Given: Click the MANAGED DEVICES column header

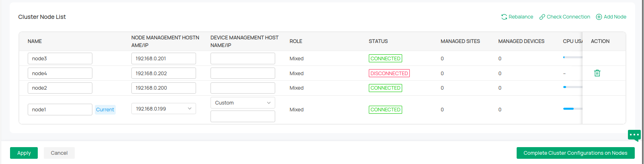Looking at the screenshot, I should click(x=521, y=41).
